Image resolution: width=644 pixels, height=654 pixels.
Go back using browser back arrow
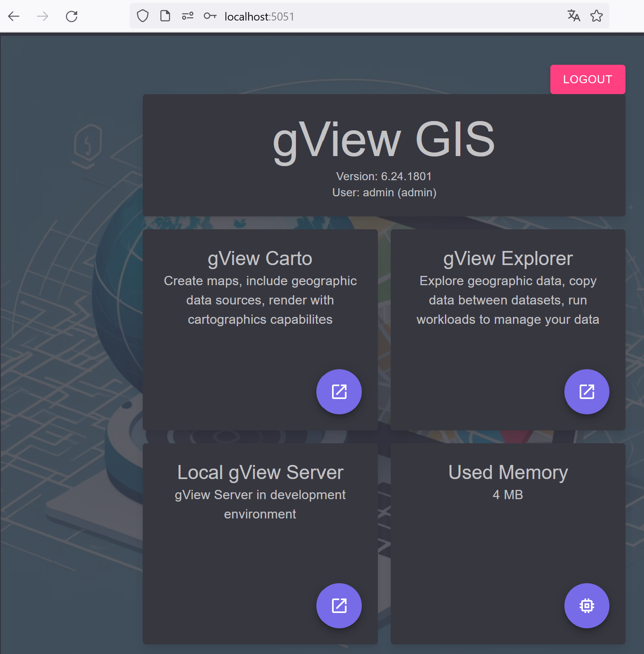pos(14,16)
